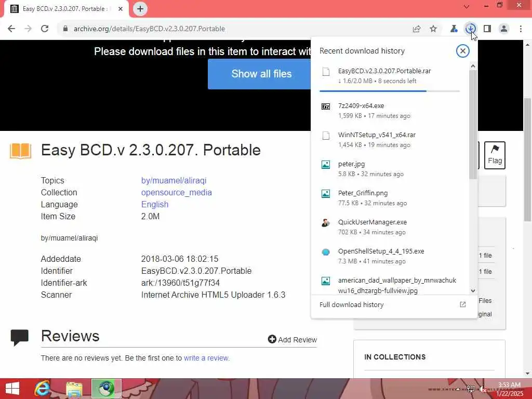Select the Item Size value 2.0M

150,217
